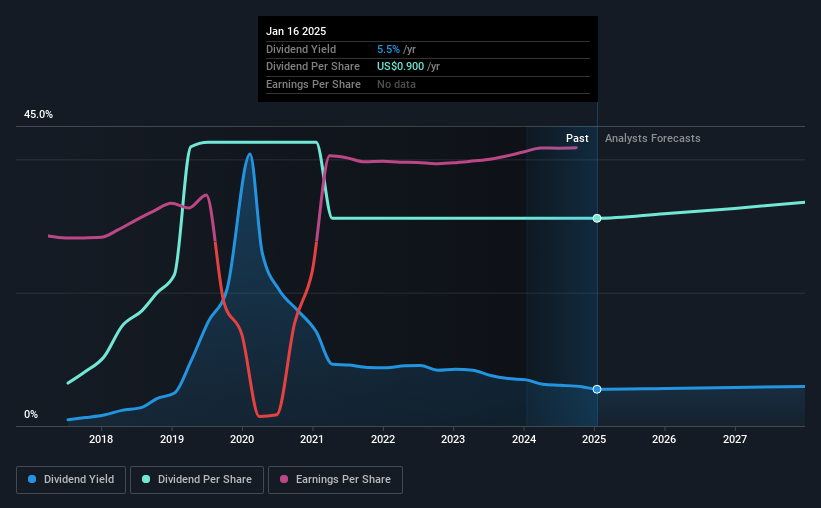
Task: Click the No data earnings value
Action: (396, 84)
